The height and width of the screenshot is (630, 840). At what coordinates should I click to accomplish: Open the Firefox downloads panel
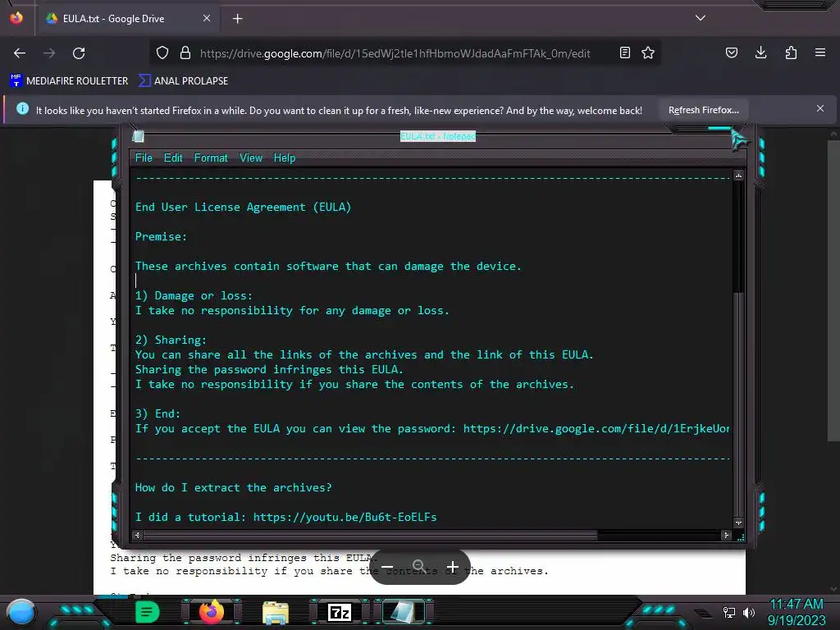click(760, 53)
